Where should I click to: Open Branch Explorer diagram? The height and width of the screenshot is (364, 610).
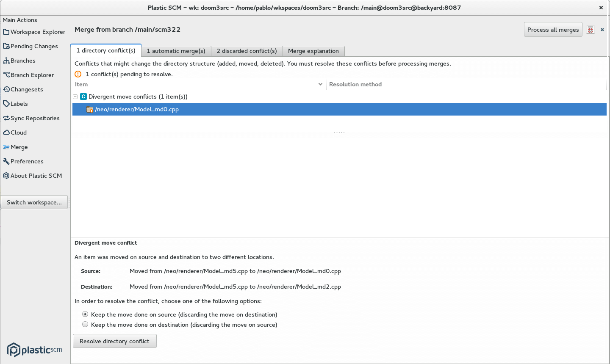coord(28,75)
